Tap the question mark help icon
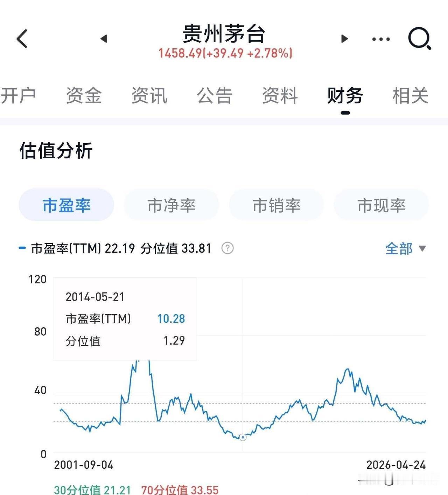The image size is (448, 495). 227,248
